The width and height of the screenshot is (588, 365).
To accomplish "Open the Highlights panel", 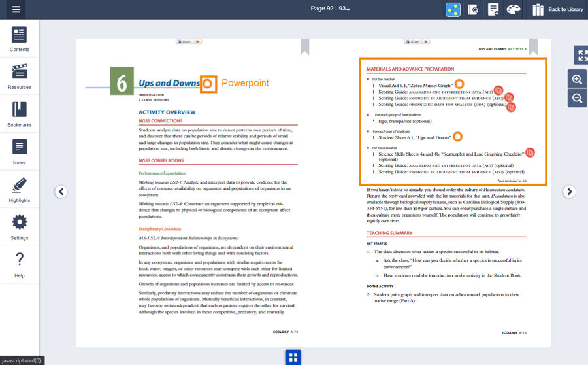I will point(19,190).
